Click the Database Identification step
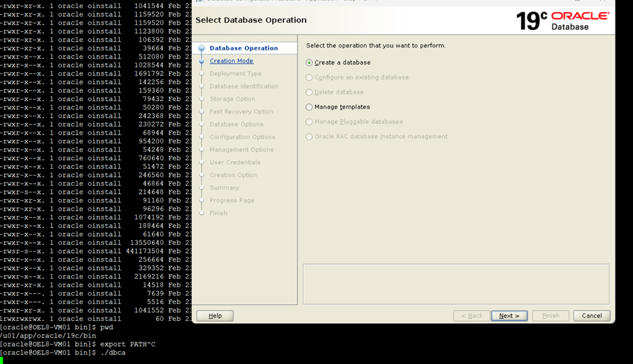 [243, 87]
